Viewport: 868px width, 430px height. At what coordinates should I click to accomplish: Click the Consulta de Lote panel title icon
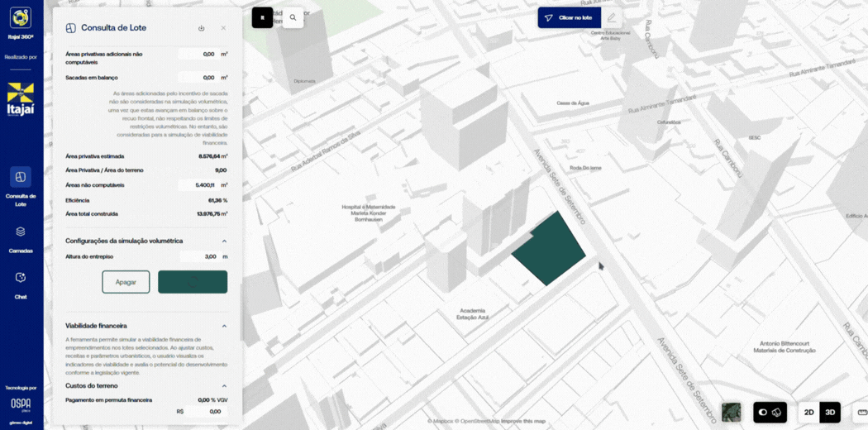pos(71,27)
